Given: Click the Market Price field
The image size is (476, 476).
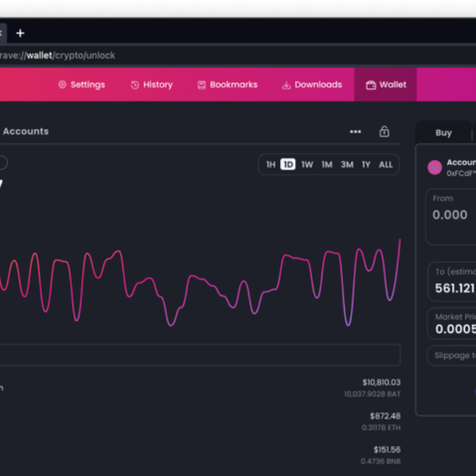Looking at the screenshot, I should (452, 323).
